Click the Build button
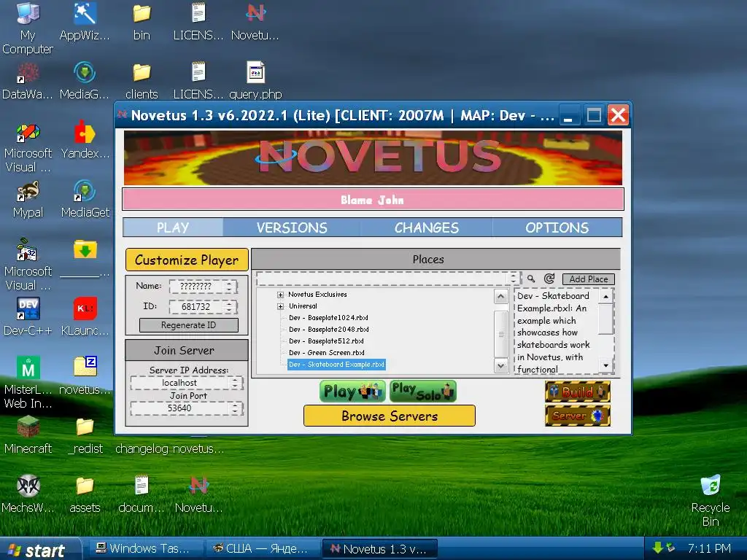The image size is (747, 560). point(578,392)
